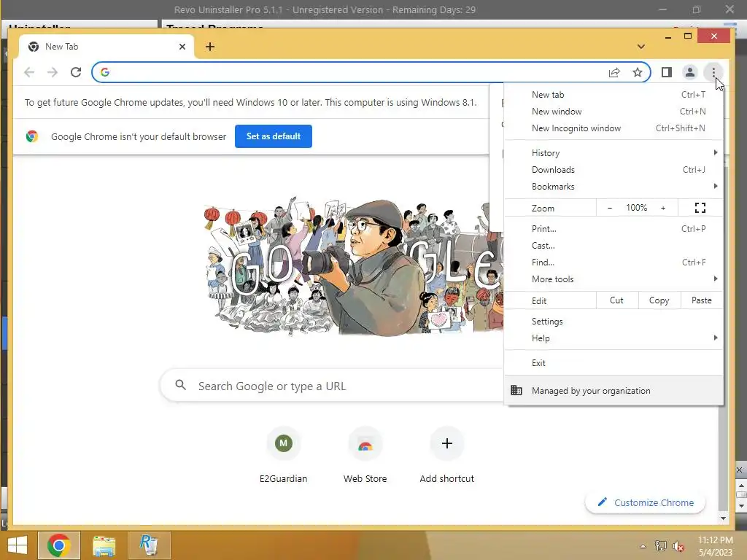Open the tab search chevron

coord(640,47)
